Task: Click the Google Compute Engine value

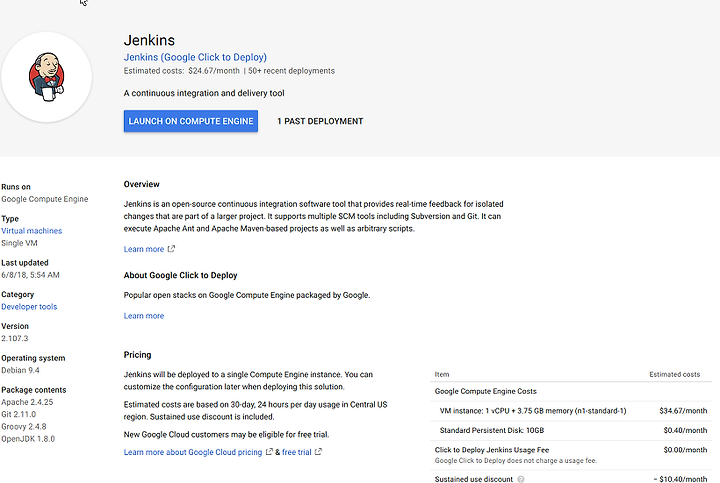Action: coord(45,199)
